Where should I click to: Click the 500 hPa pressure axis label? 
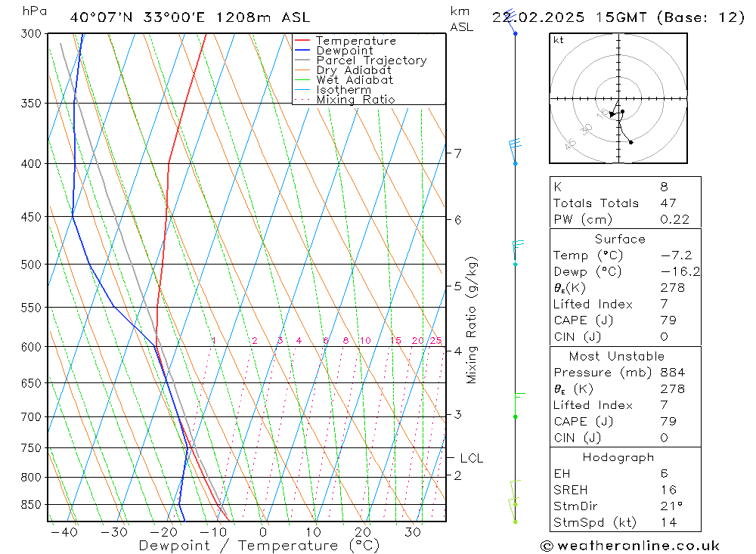pos(32,265)
